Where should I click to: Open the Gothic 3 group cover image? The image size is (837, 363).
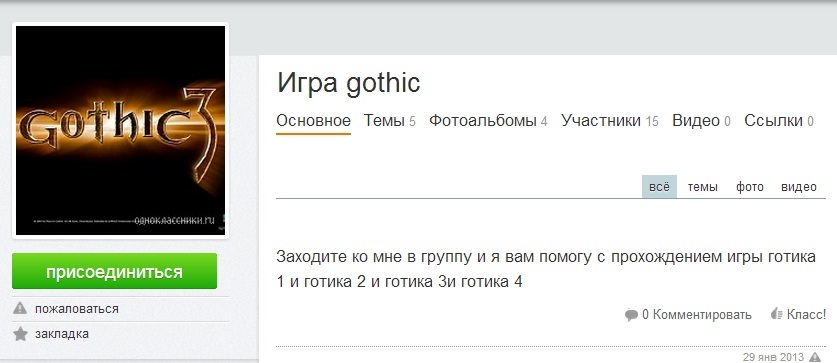pos(121,130)
